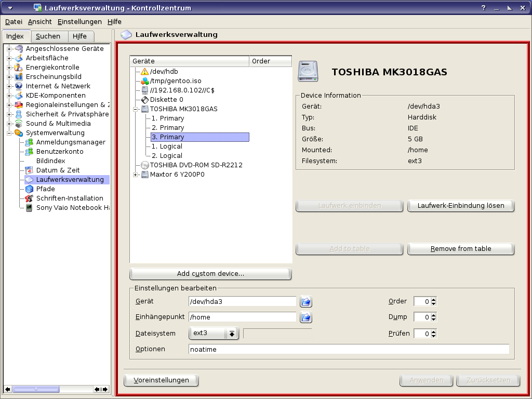This screenshot has height=399, width=532.
Task: Click the large hard disk icon beside the TOSHIBA heading
Action: [308, 71]
